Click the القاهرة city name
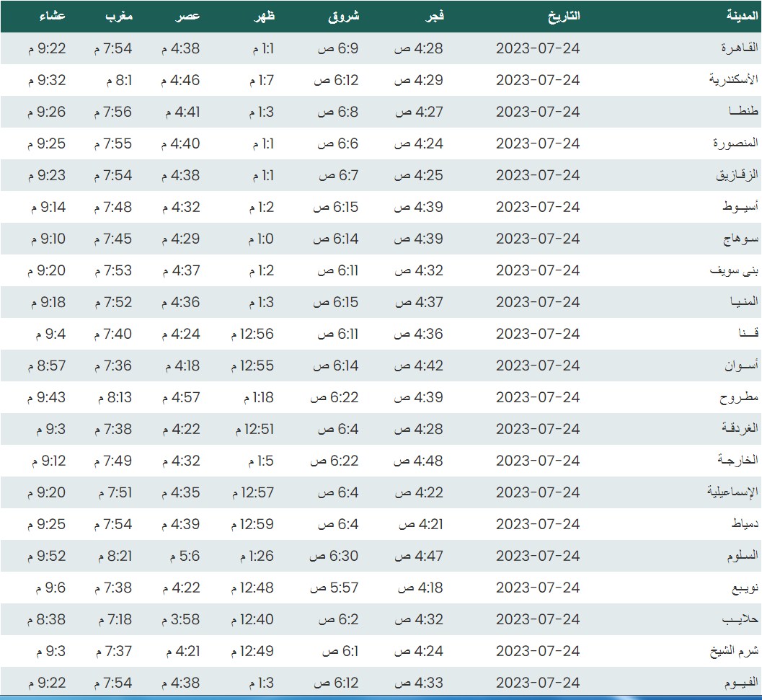 pos(740,48)
